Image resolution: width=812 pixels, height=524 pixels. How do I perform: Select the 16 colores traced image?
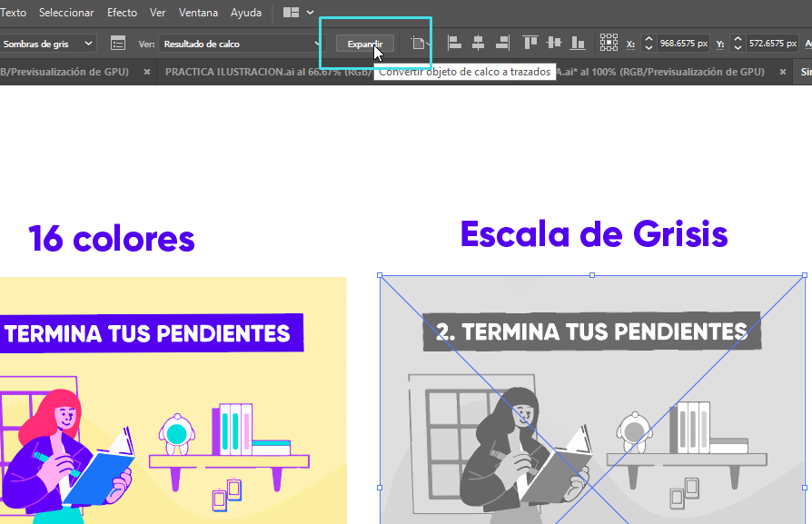173,400
